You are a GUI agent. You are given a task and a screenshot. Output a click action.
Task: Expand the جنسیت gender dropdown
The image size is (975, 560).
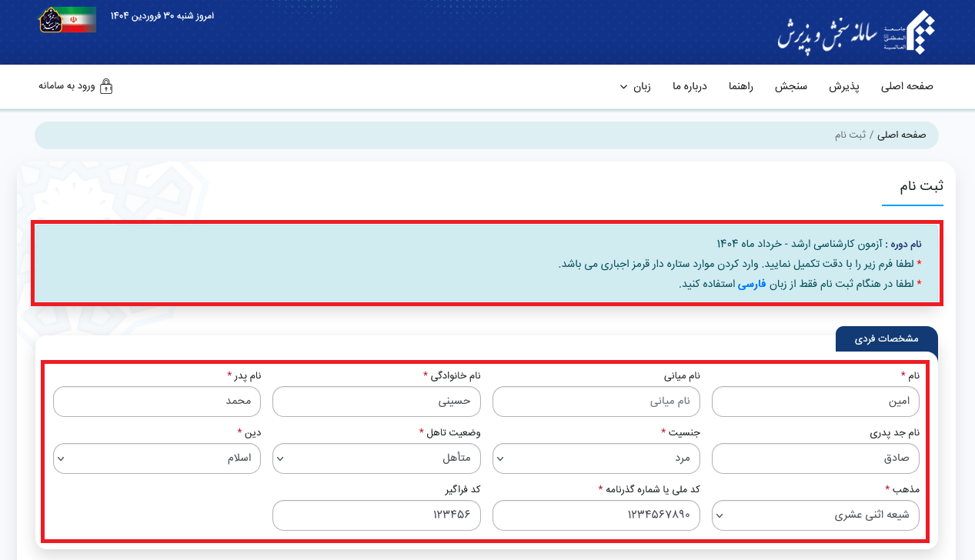(x=596, y=458)
